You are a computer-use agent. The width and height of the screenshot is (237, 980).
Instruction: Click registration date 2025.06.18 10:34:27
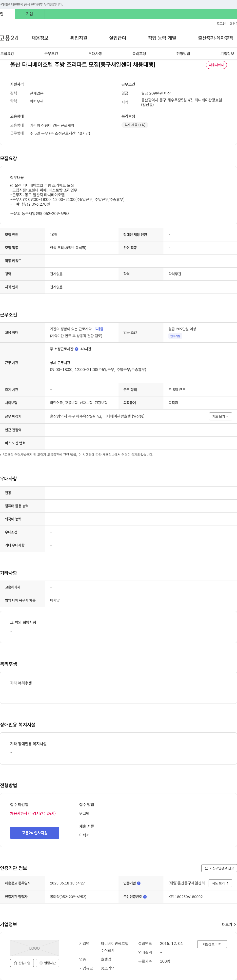[x=67, y=883]
